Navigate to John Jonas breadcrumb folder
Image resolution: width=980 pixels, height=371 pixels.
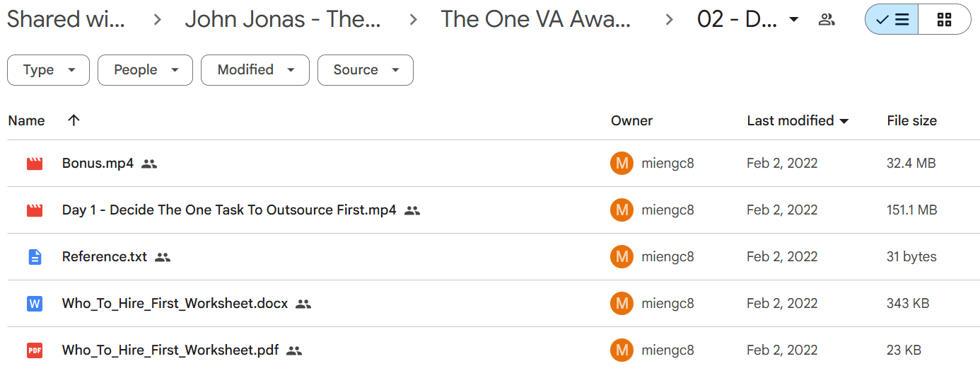(283, 20)
